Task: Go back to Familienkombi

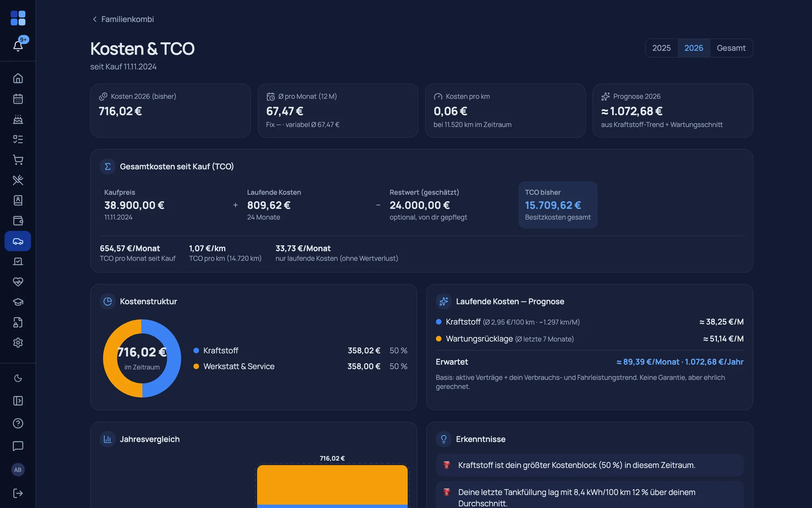Action: click(x=123, y=19)
